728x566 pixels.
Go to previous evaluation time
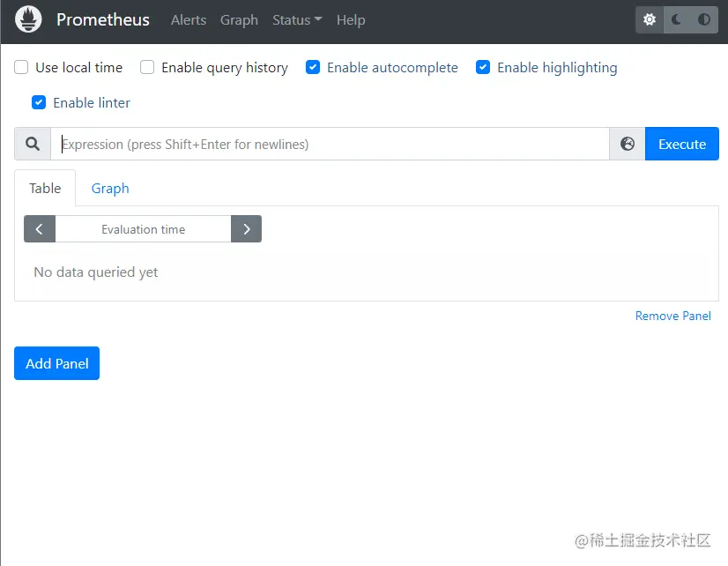coord(40,229)
